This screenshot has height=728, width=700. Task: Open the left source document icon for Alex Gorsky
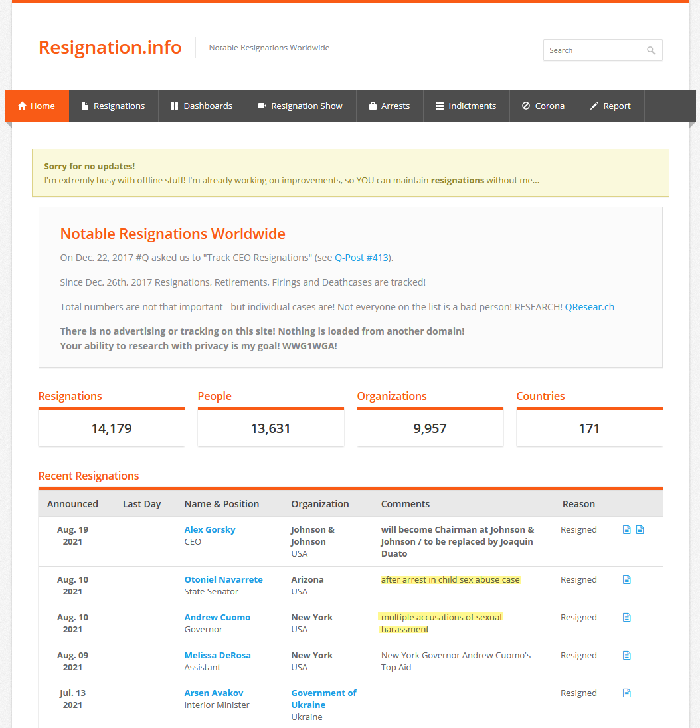point(627,530)
